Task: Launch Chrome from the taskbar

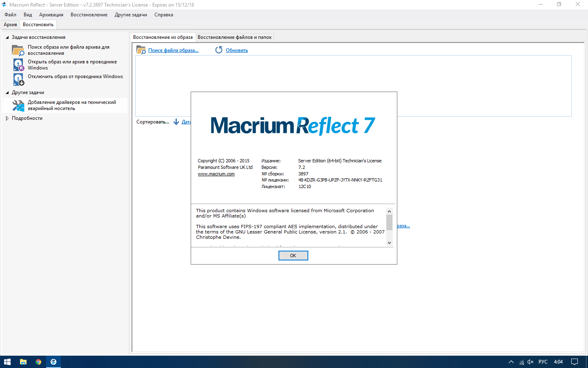Action: point(38,362)
